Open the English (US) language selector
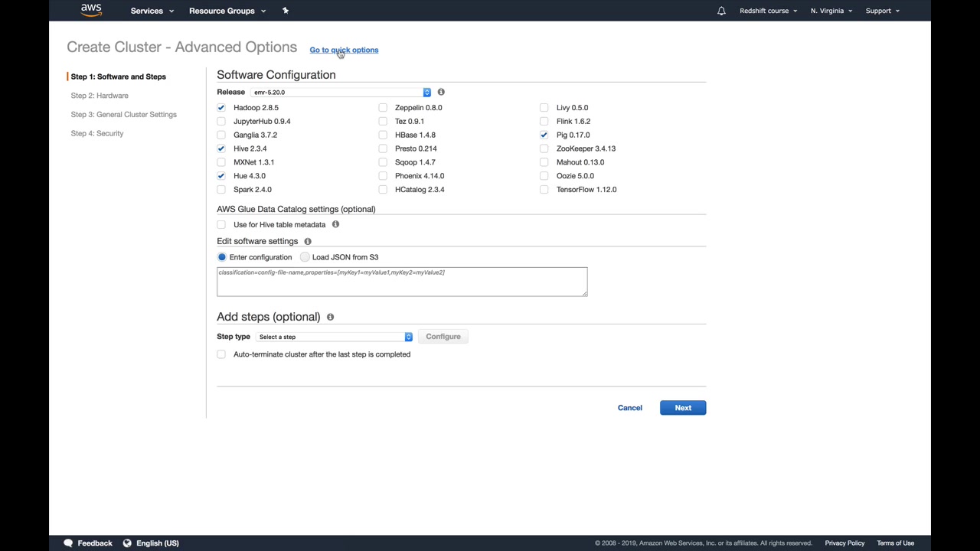980x551 pixels. (157, 543)
